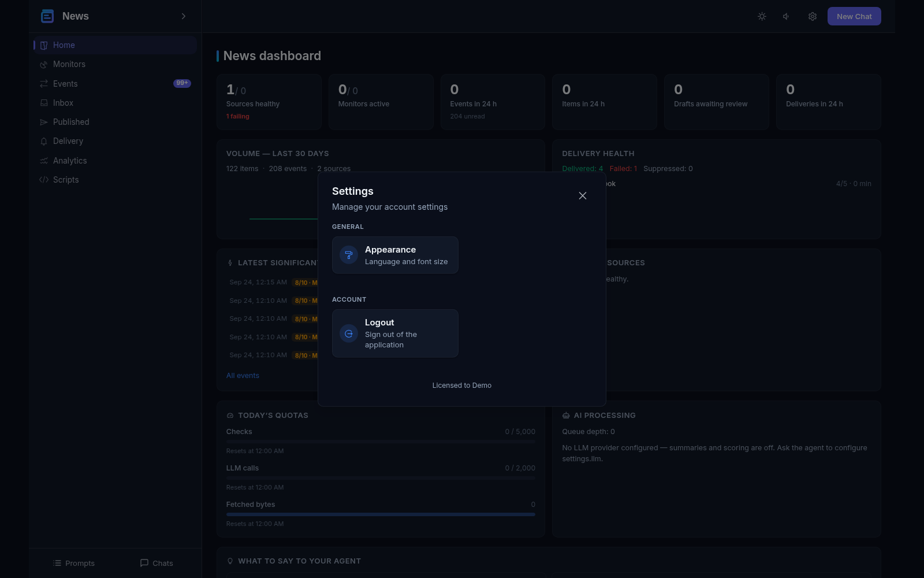The image size is (924, 578).
Task: Click Delivered: 4 status text
Action: (583, 169)
